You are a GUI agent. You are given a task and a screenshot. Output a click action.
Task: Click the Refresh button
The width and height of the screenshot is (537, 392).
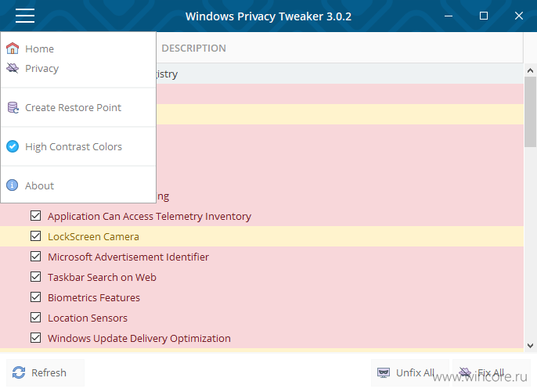coord(45,372)
